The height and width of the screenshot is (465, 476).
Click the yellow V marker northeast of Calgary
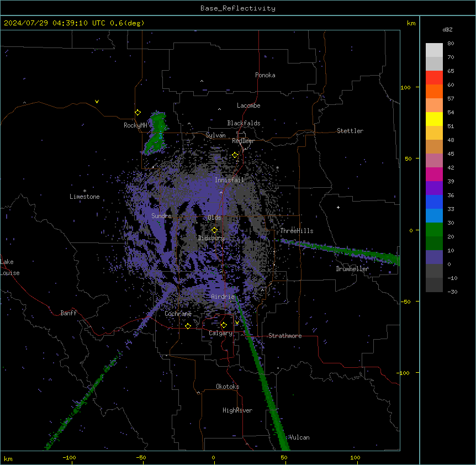(237, 323)
